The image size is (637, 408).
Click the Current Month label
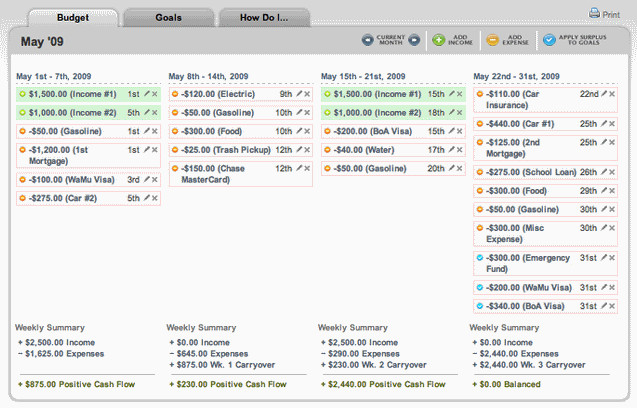click(391, 41)
